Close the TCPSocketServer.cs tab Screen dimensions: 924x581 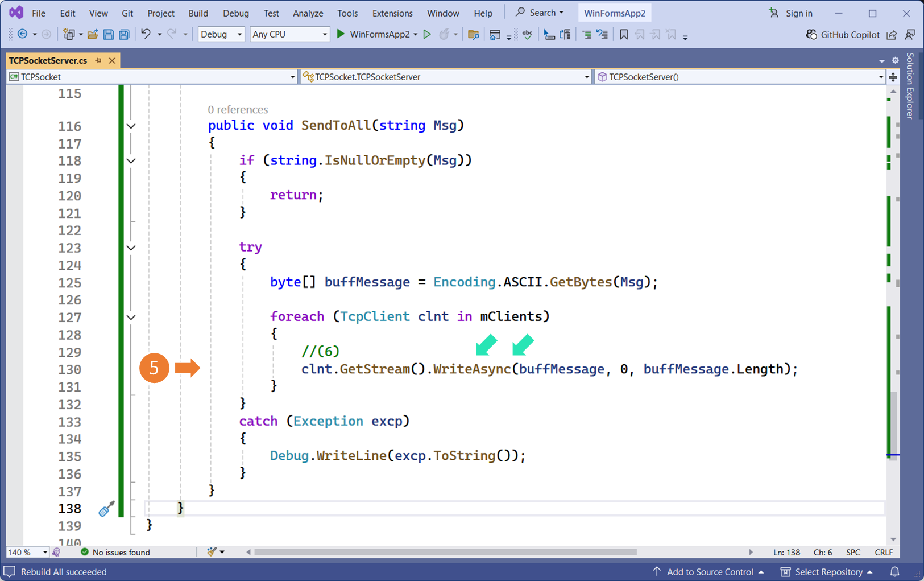(112, 60)
